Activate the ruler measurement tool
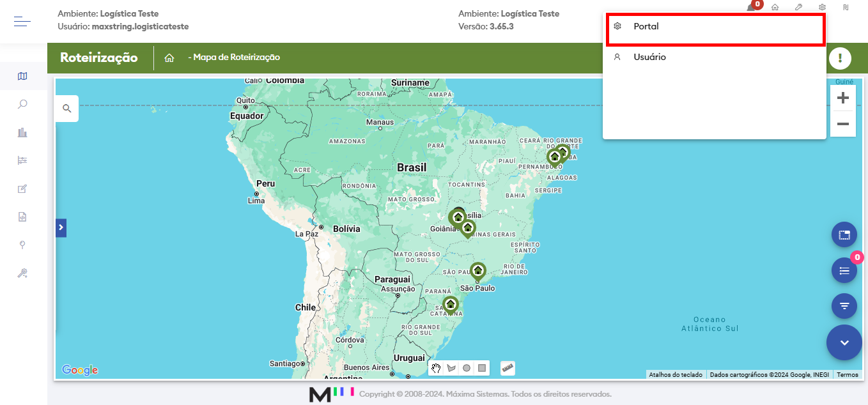 (508, 368)
